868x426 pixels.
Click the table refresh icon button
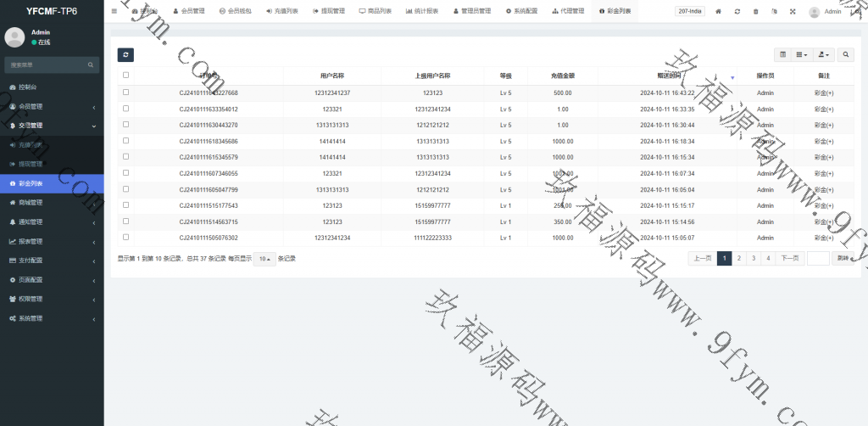tap(125, 54)
